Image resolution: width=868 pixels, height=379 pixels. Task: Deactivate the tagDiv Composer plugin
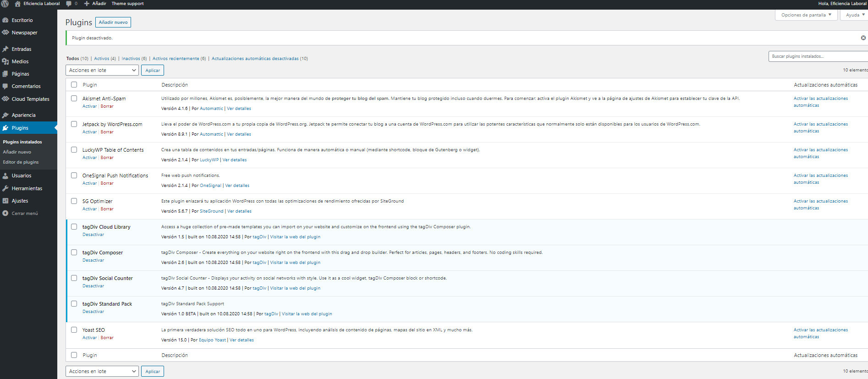pos(93,260)
